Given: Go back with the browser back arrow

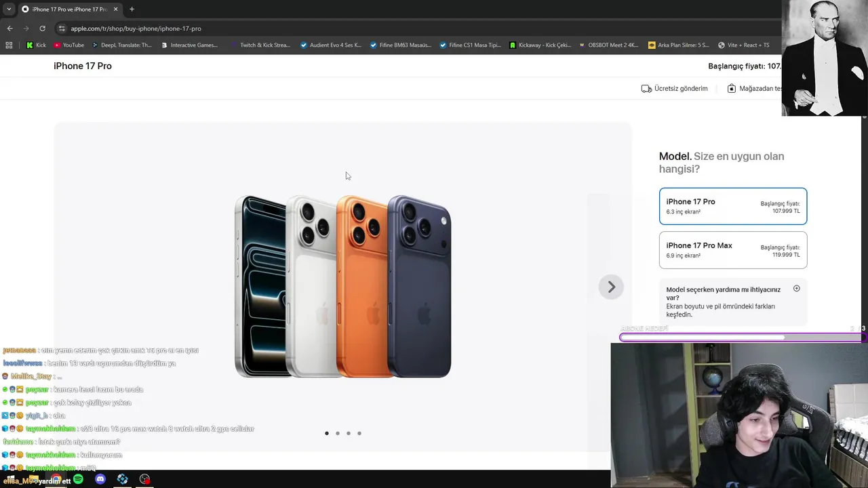Looking at the screenshot, I should click(x=9, y=28).
